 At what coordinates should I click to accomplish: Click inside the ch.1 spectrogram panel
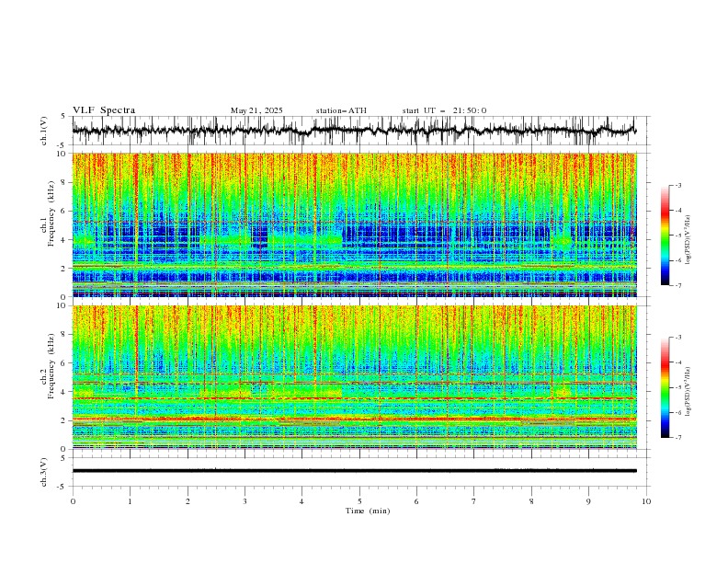tap(354, 224)
